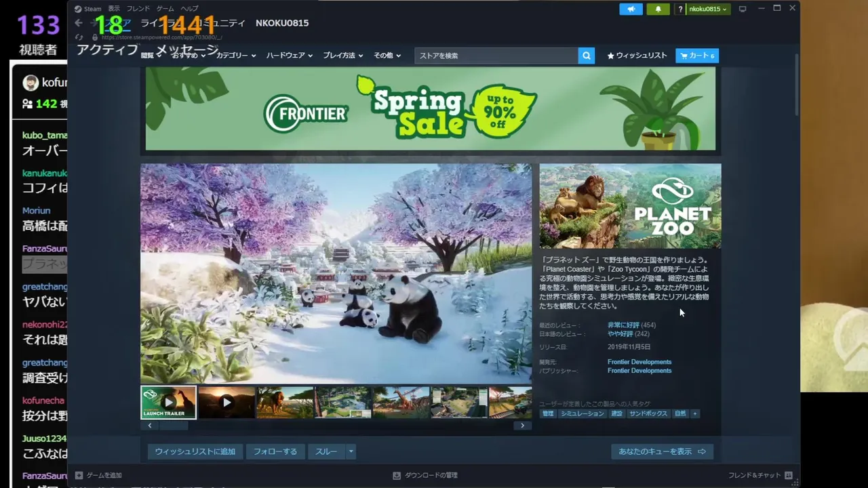This screenshot has width=868, height=488.
Task: Click ウィッシュリストに追加 button
Action: click(195, 451)
